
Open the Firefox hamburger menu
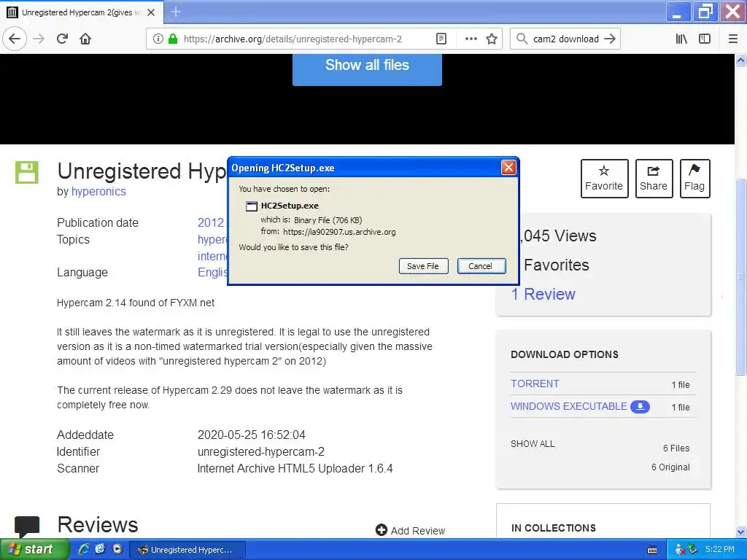coord(732,39)
